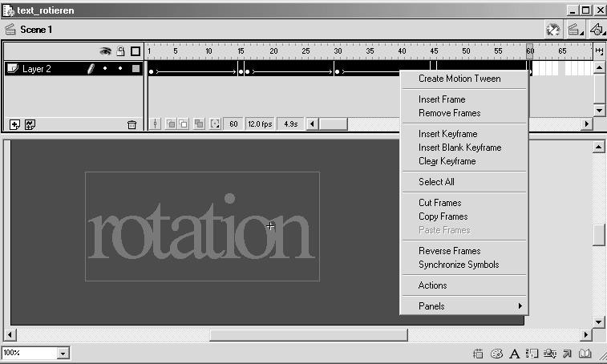Click the Center Frame button
The height and width of the screenshot is (364, 607).
pyautogui.click(x=156, y=124)
